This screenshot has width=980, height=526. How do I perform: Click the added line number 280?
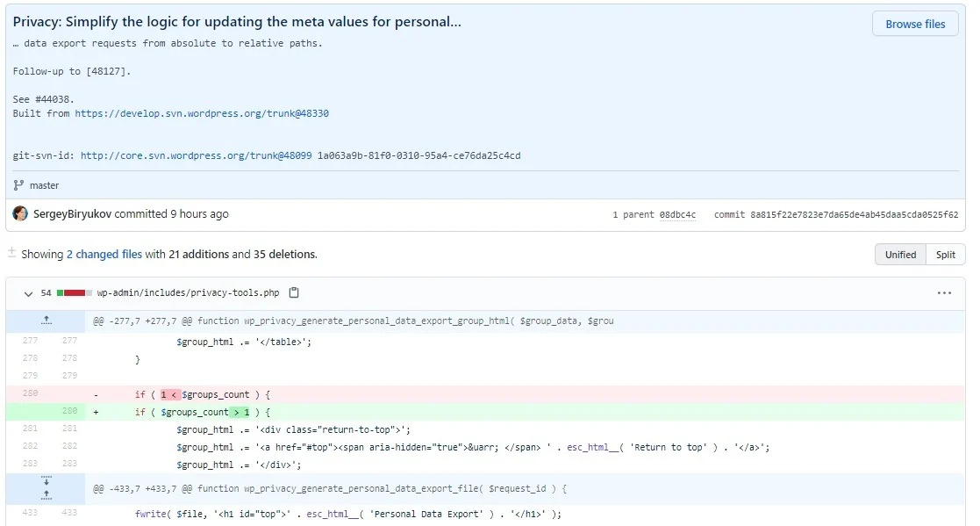(x=69, y=411)
